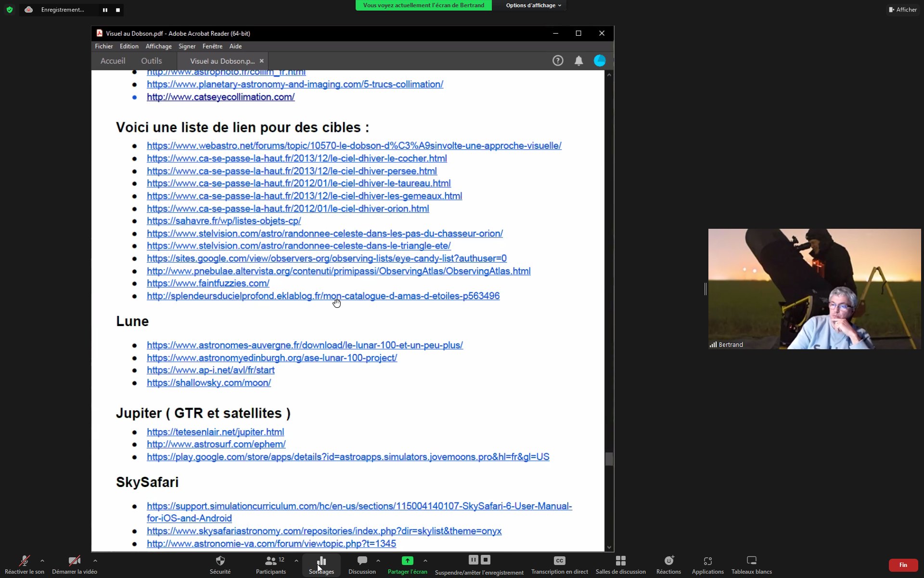The height and width of the screenshot is (578, 924).
Task: Open the stelvision chasseur-orion link
Action: coord(325,234)
